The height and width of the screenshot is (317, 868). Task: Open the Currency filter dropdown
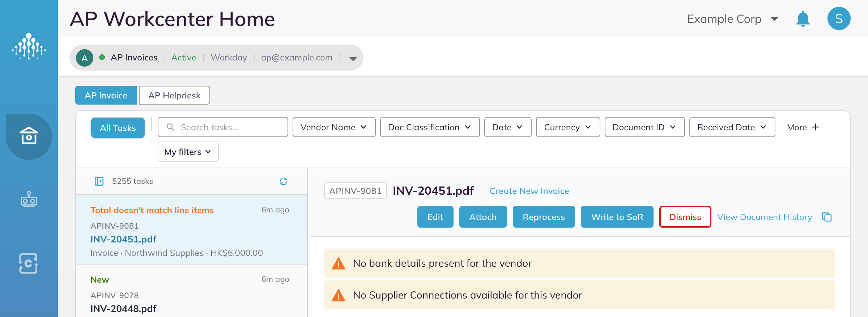click(x=568, y=127)
